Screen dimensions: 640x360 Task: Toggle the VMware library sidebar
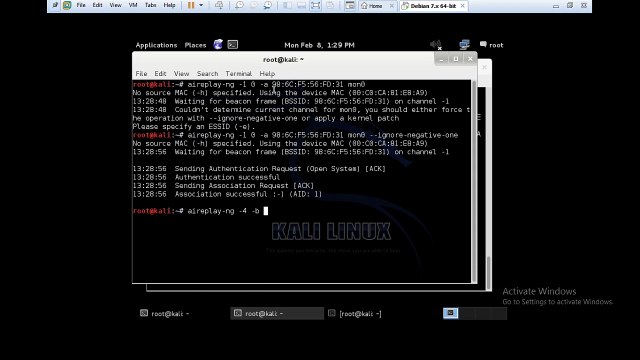pos(287,5)
